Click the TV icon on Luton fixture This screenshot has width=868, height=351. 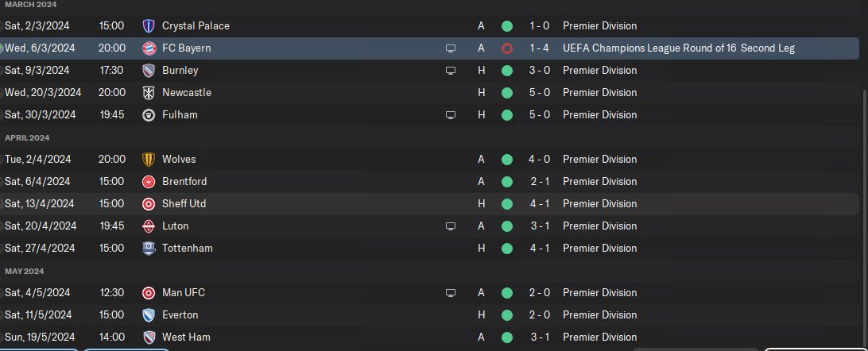click(x=451, y=226)
